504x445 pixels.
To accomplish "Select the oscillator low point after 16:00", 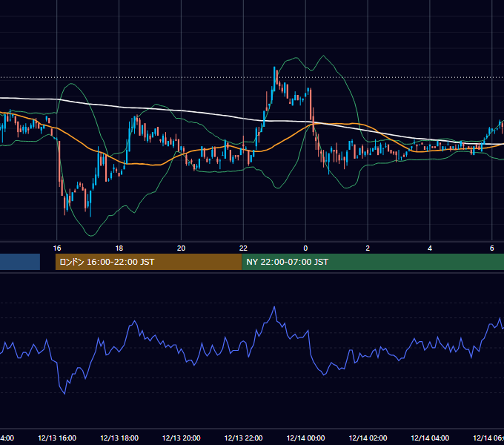I will pyautogui.click(x=64, y=393).
